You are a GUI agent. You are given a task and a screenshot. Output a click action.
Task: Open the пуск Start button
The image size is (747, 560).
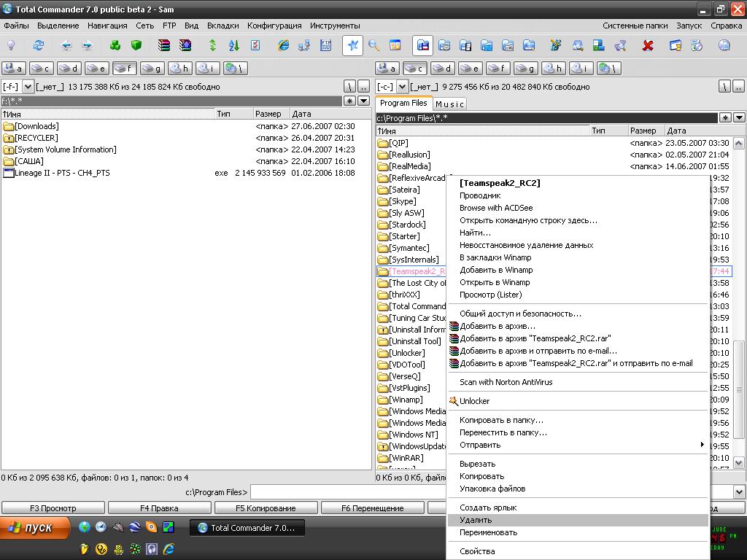pos(35,528)
